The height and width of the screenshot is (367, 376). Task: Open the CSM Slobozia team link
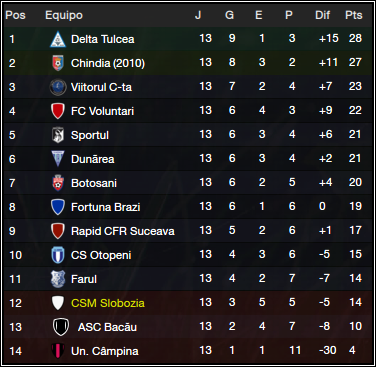pyautogui.click(x=108, y=303)
